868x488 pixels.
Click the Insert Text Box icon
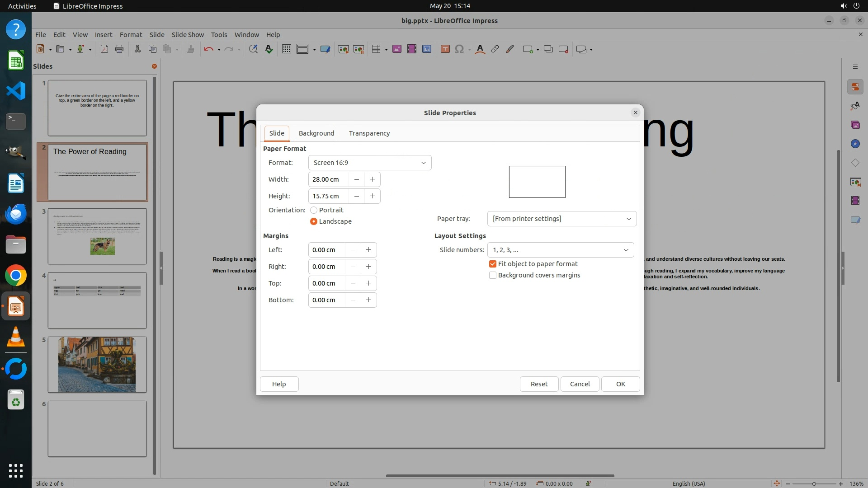pos(445,49)
